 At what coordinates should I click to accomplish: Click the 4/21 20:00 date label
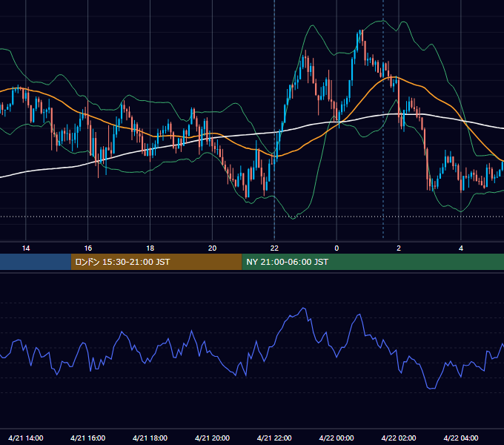click(212, 438)
